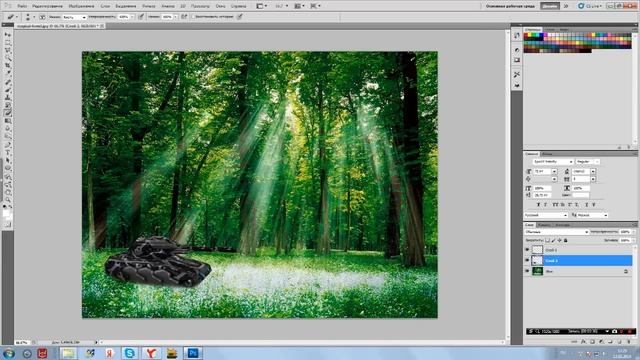
Task: Select the Lasso tool
Action: [x=8, y=50]
